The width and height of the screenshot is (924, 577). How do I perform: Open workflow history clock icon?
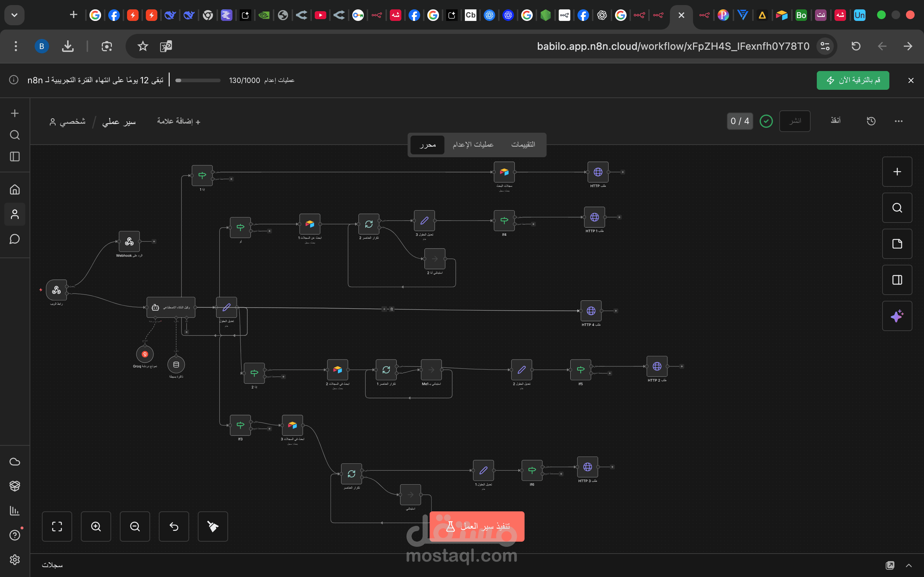tap(871, 121)
